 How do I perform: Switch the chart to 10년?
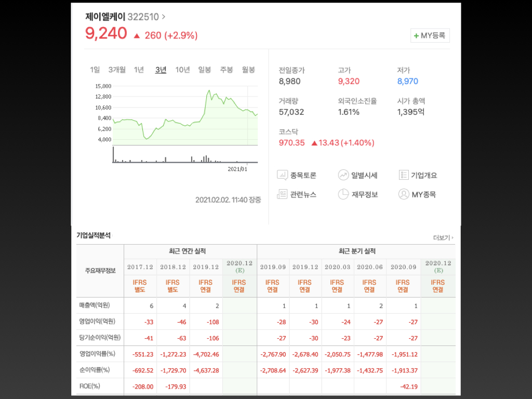coord(182,70)
